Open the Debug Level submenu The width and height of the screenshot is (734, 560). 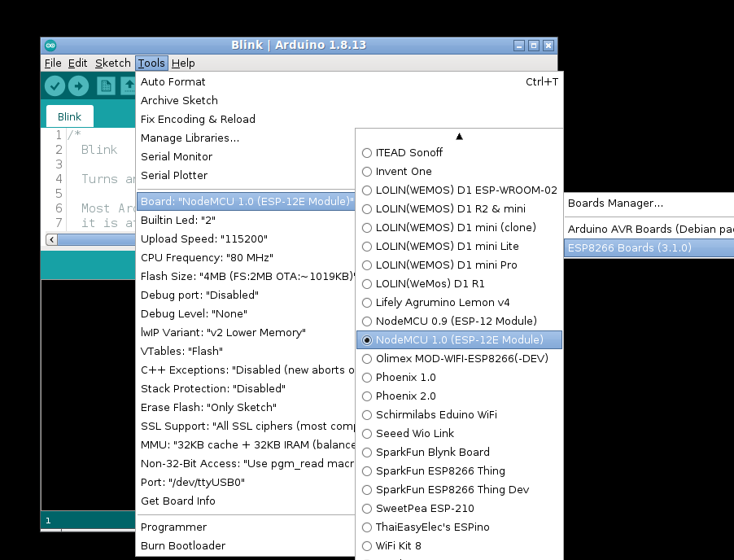(x=247, y=313)
